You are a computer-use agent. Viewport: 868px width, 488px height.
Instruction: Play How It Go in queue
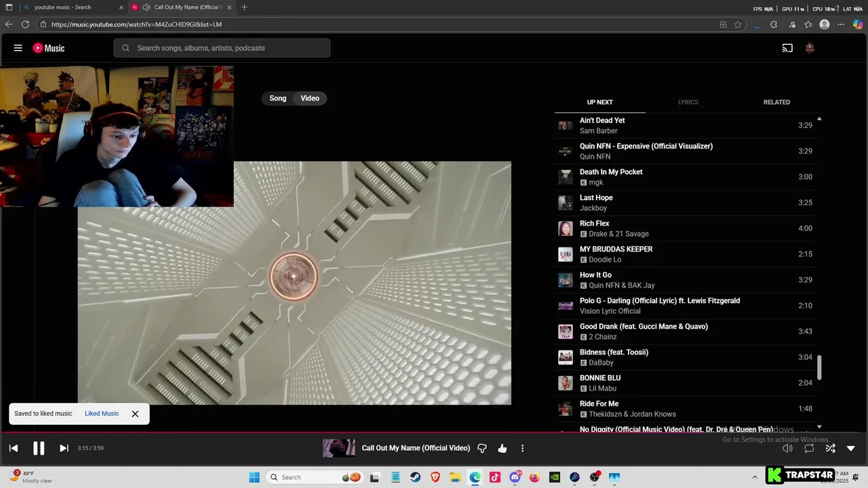685,280
